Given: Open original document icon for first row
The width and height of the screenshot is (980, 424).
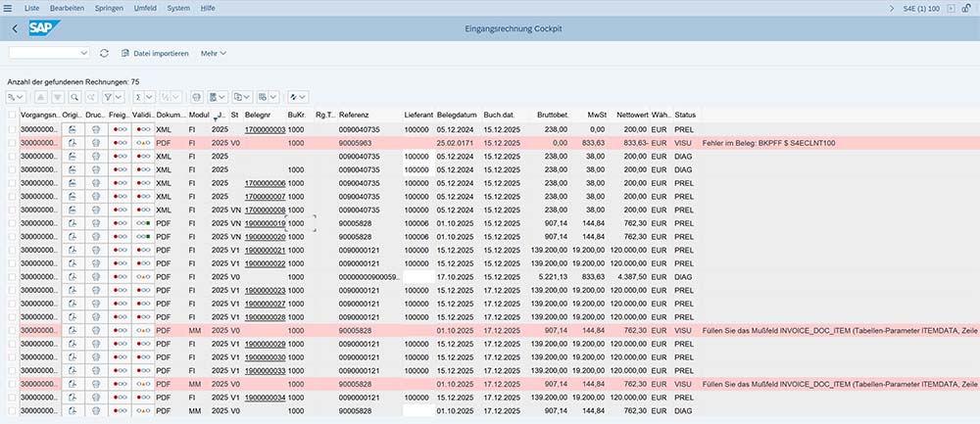Looking at the screenshot, I should click(x=72, y=129).
